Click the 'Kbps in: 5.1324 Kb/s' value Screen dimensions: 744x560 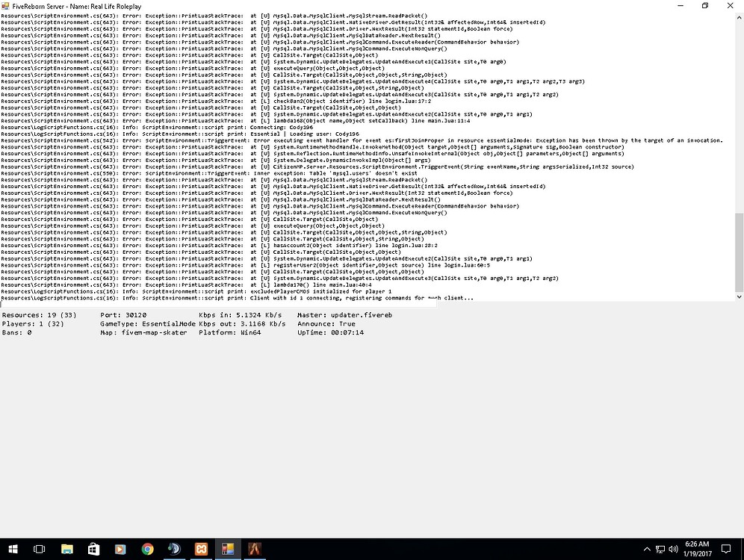click(240, 315)
